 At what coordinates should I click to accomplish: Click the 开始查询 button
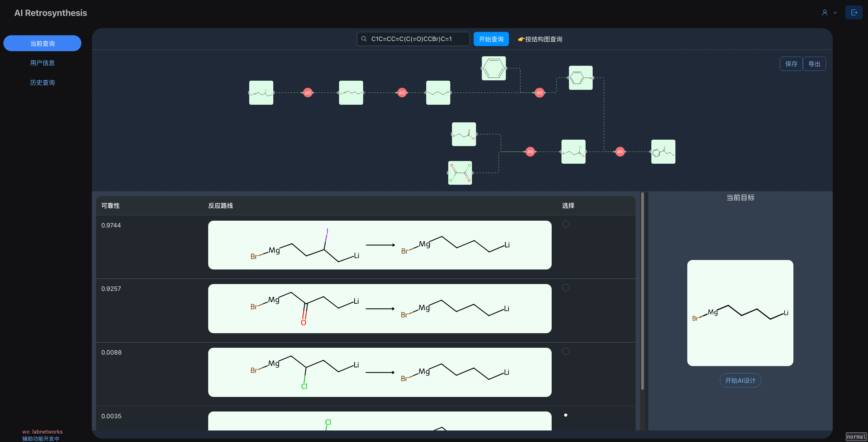491,39
